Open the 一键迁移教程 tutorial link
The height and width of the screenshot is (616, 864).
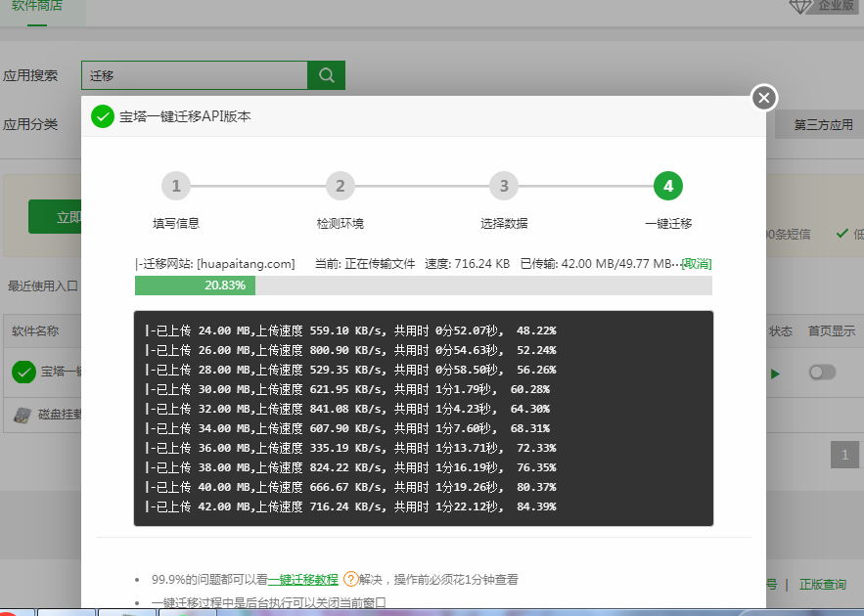(302, 579)
